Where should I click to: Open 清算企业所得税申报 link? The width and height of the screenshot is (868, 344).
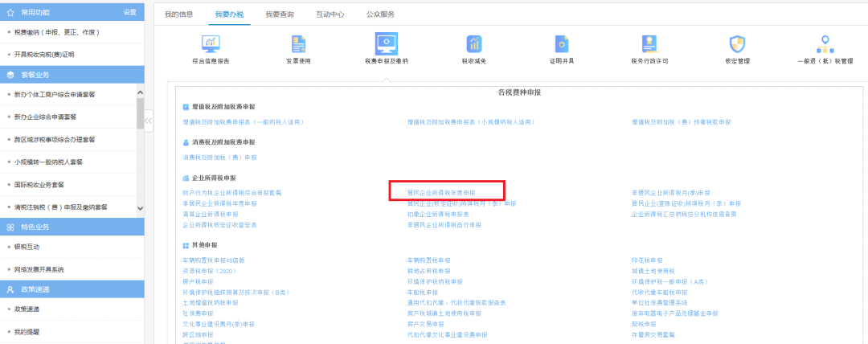pos(211,214)
